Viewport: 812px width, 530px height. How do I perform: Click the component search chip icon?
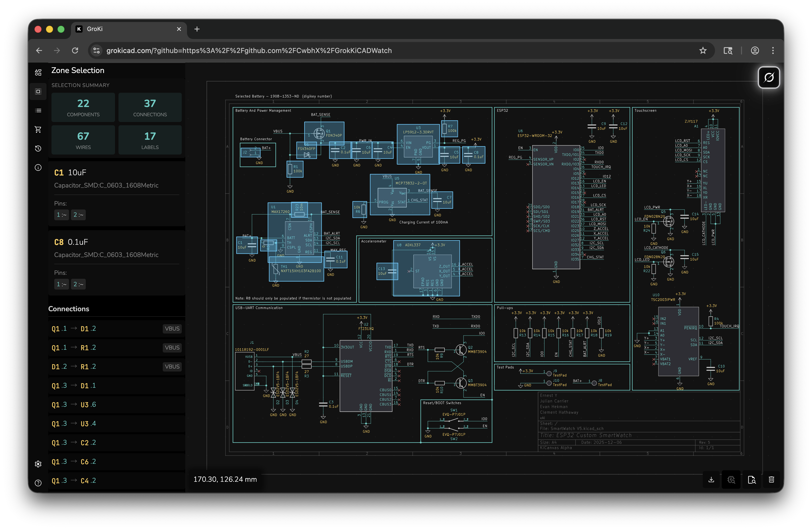[x=731, y=479]
